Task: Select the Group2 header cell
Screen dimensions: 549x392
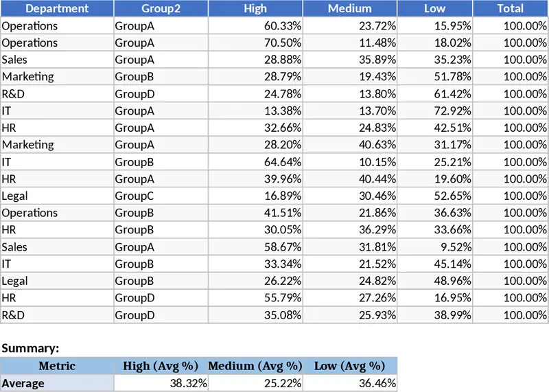Action: (x=161, y=8)
